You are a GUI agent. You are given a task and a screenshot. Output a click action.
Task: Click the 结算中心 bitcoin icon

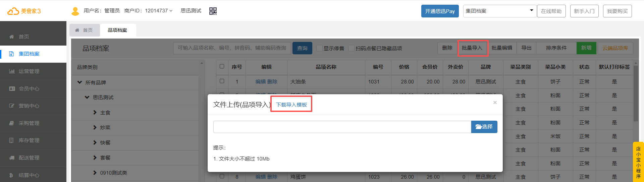coord(11,175)
